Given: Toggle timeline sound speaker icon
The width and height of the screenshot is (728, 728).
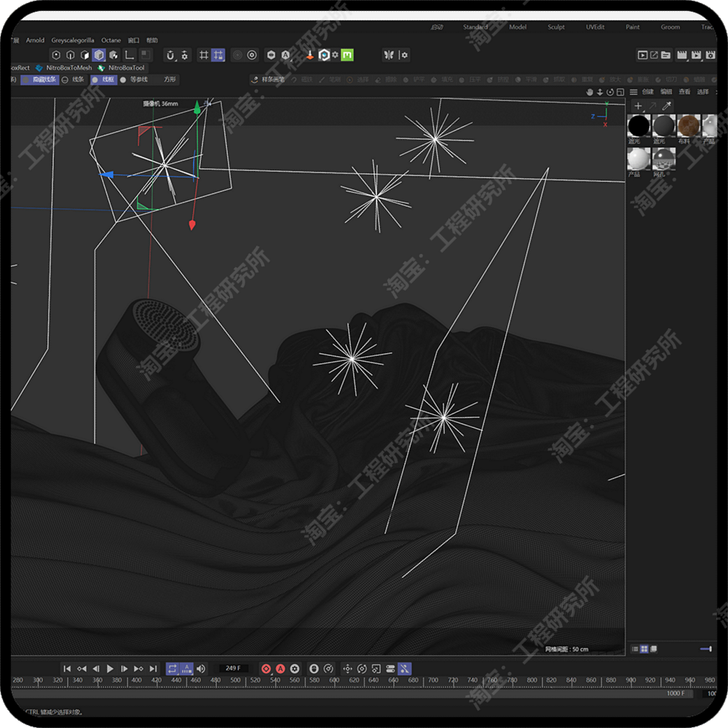Looking at the screenshot, I should click(x=201, y=668).
